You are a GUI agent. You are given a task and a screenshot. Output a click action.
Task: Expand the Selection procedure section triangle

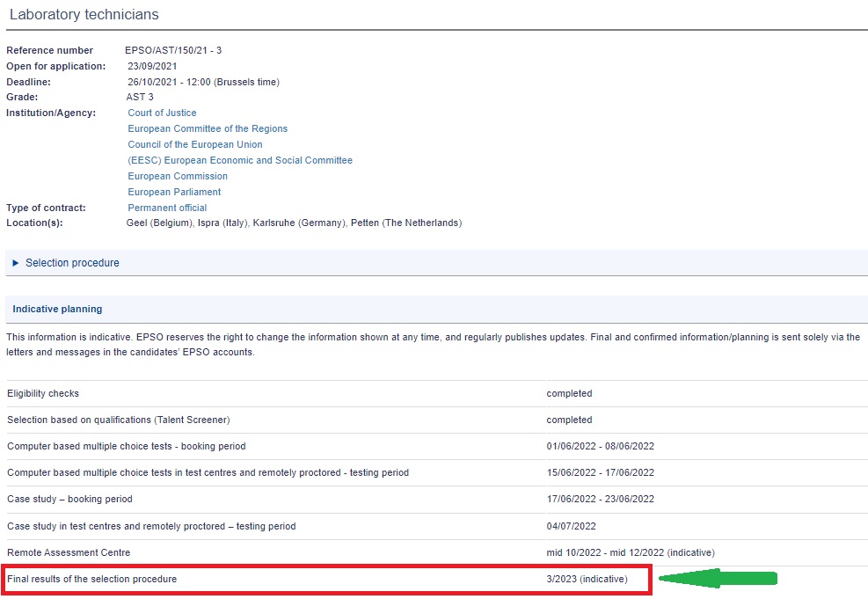[16, 263]
